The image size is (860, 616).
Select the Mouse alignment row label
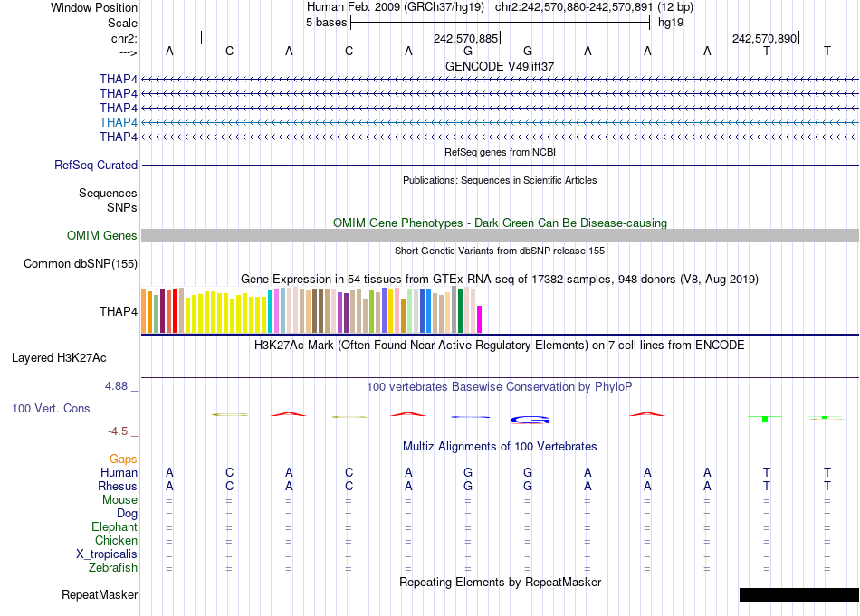(x=119, y=500)
